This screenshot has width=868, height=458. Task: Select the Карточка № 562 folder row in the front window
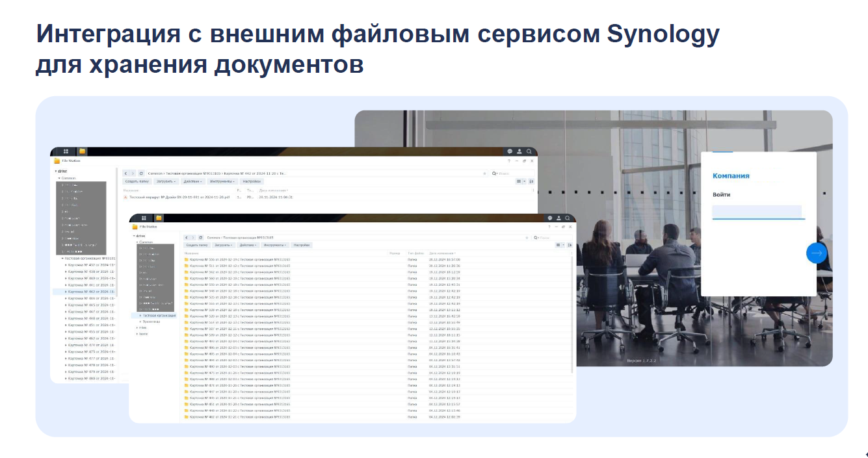376,272
